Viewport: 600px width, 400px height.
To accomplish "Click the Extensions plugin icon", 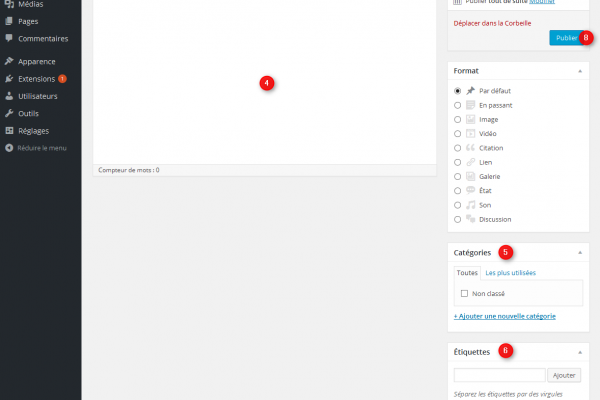I will (x=9, y=78).
